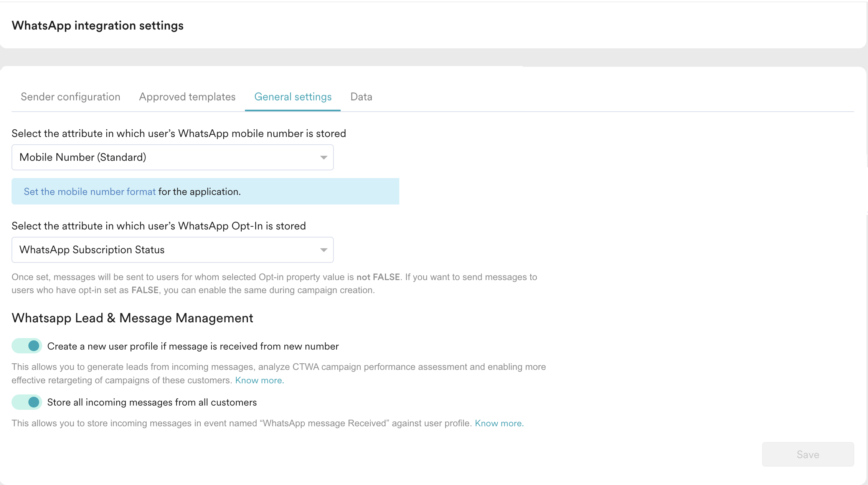Click the Save button

pyautogui.click(x=808, y=454)
